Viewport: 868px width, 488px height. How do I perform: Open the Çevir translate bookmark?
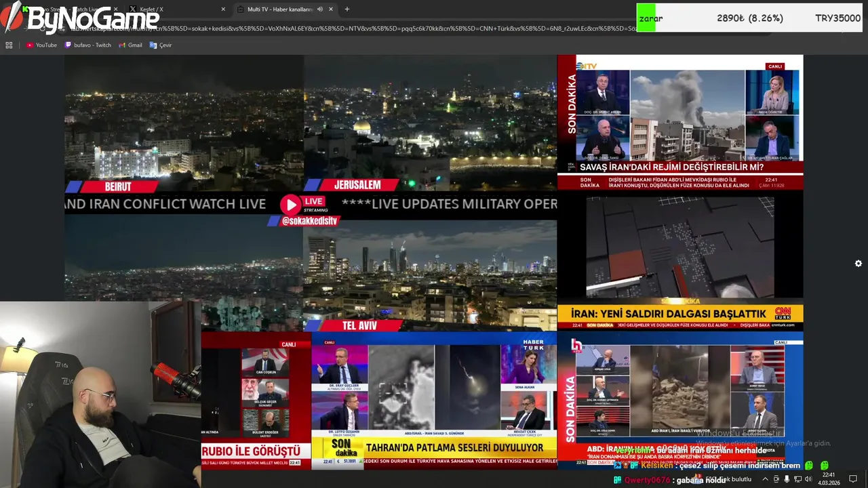click(161, 45)
